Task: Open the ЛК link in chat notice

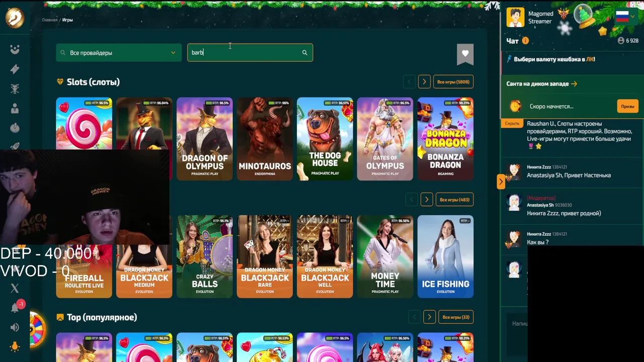Action: click(x=590, y=59)
